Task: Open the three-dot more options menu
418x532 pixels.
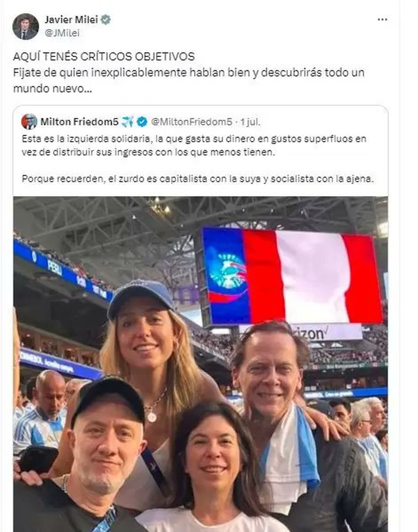Action: 382,20
